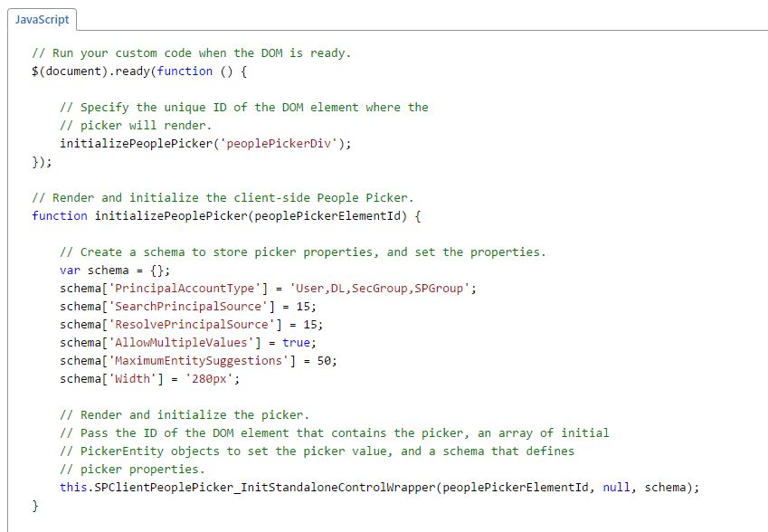Click the 'peoplePickerDiv' string literal
The height and width of the screenshot is (532, 768).
(280, 143)
